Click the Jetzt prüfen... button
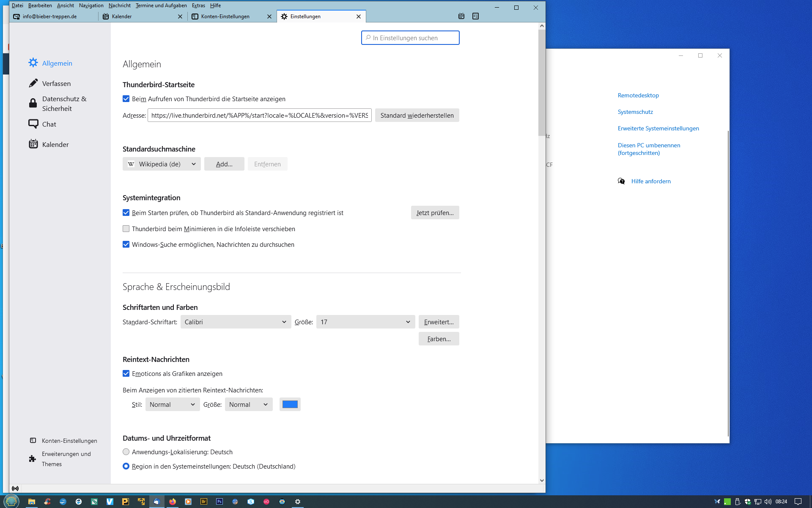Image resolution: width=812 pixels, height=508 pixels. coord(435,213)
